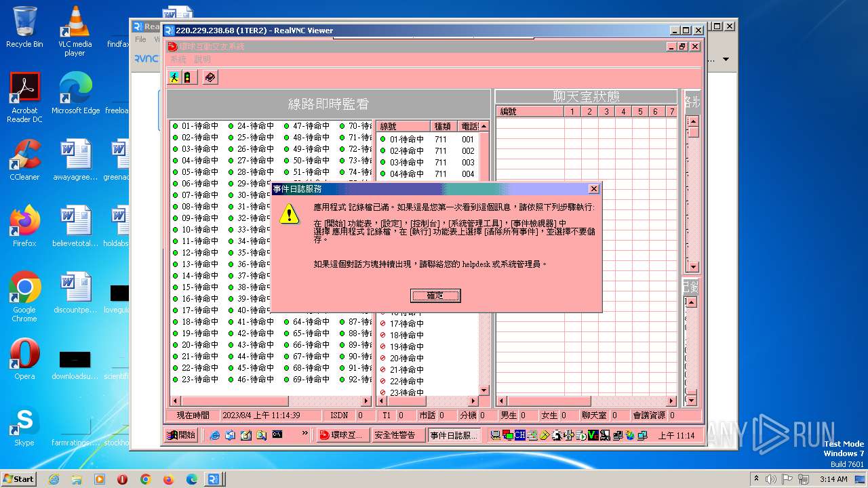868x488 pixels.
Task: Expand dropdown arrow in background RealVNC toolbar
Action: pos(726,60)
